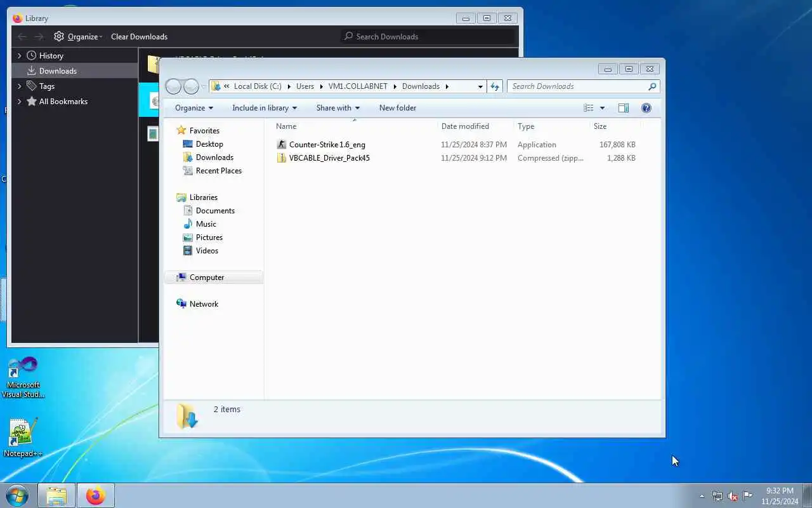Expand Tags in Library window
The image size is (812, 508).
click(x=20, y=86)
